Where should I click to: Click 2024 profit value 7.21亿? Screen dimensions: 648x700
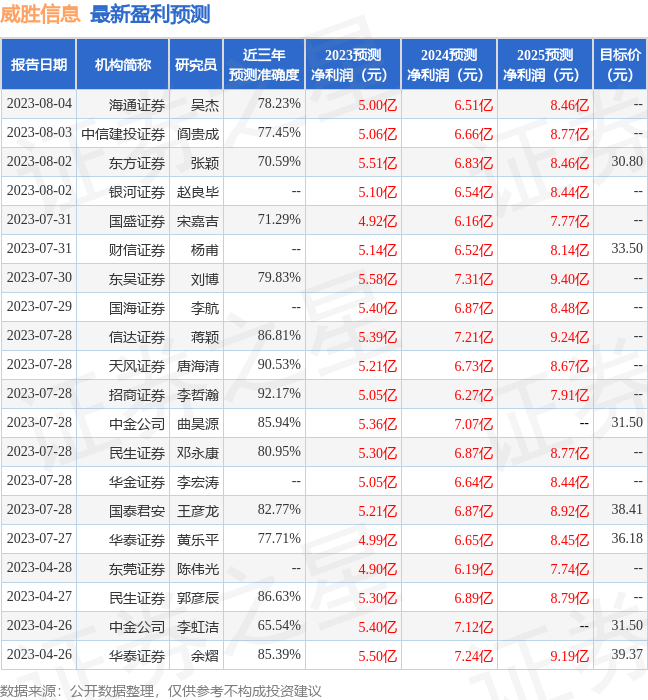tap(474, 338)
